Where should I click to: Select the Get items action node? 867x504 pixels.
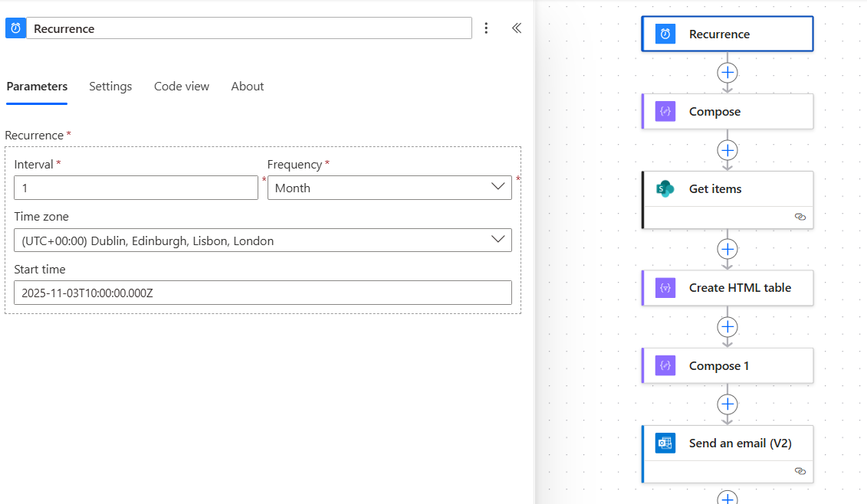727,199
